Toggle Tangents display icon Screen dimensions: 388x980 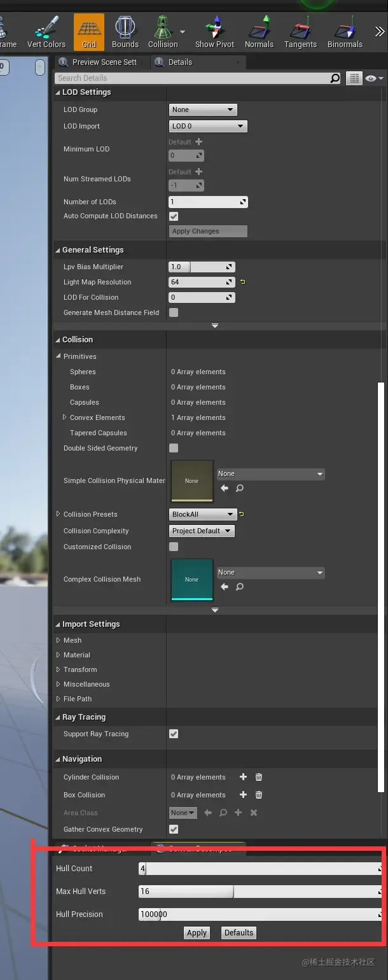tap(300, 32)
